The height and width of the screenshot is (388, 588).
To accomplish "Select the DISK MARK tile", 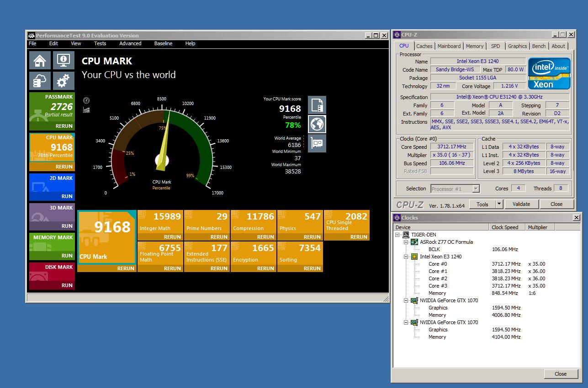I will pyautogui.click(x=52, y=276).
